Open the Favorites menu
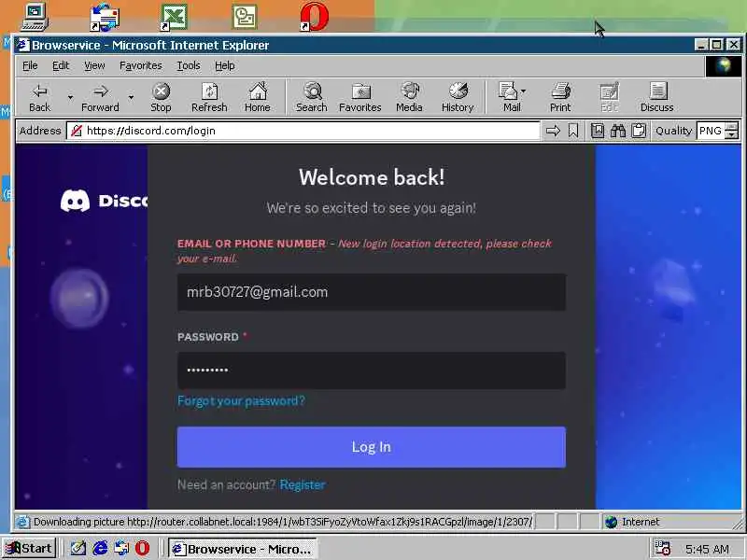 click(x=141, y=65)
